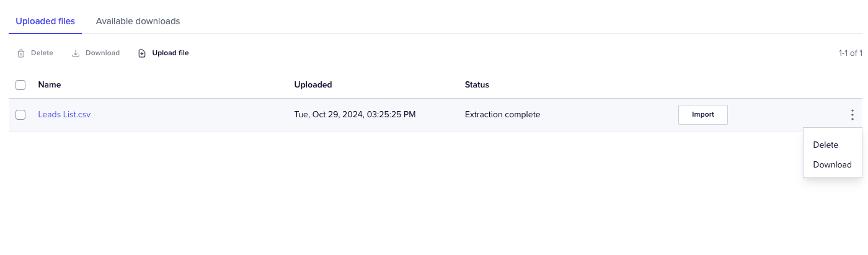This screenshot has width=868, height=255.
Task: Open the Leads List.csv file link
Action: 64,115
